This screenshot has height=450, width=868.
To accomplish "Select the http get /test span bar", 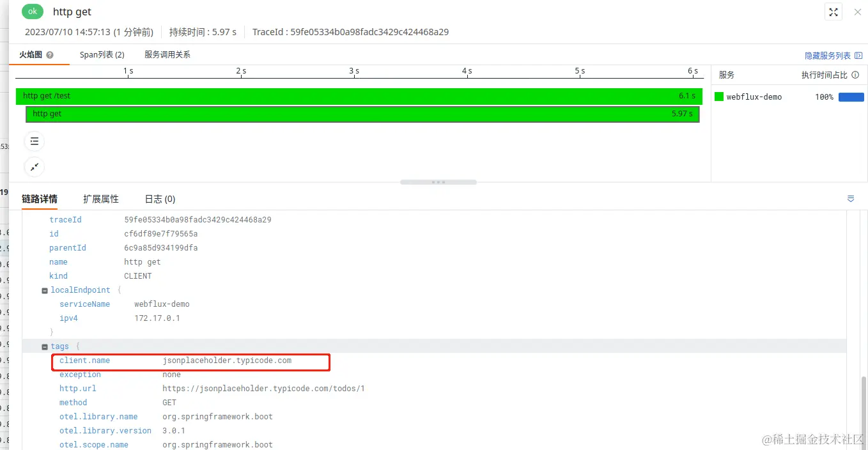I will click(x=256, y=96).
